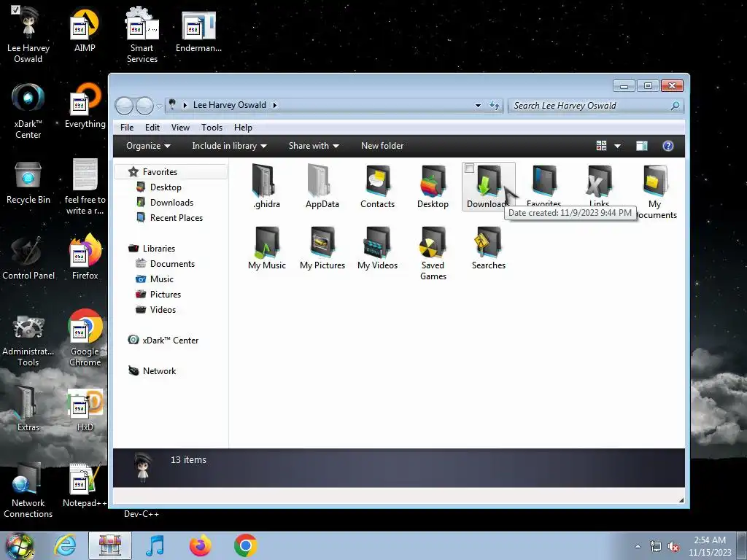Viewport: 747px width, 560px height.
Task: Select Pictures library in sidebar
Action: click(166, 295)
